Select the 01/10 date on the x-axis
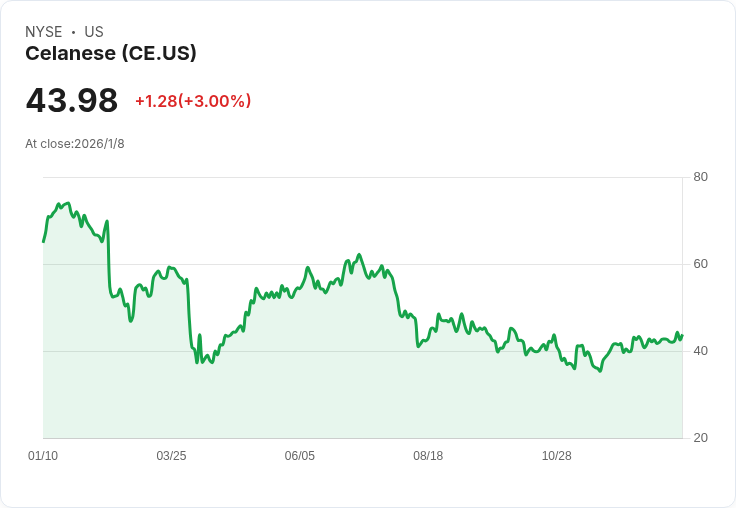 coord(43,456)
